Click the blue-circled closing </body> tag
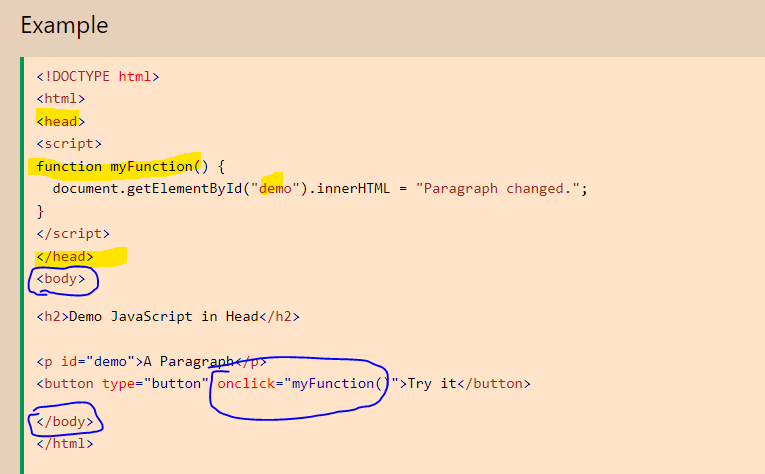The image size is (765, 474). [x=65, y=421]
